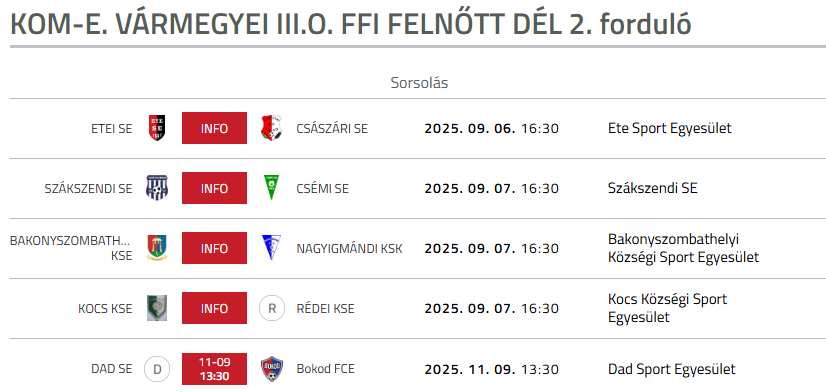Viewport: 826px width, 392px height.
Task: Click the green Csémi SE pennant logo
Action: (271, 188)
